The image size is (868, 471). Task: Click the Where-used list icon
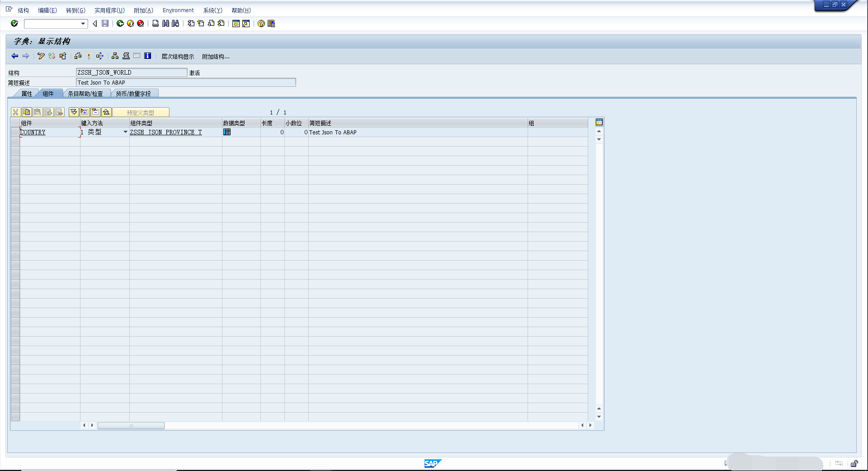click(x=100, y=56)
